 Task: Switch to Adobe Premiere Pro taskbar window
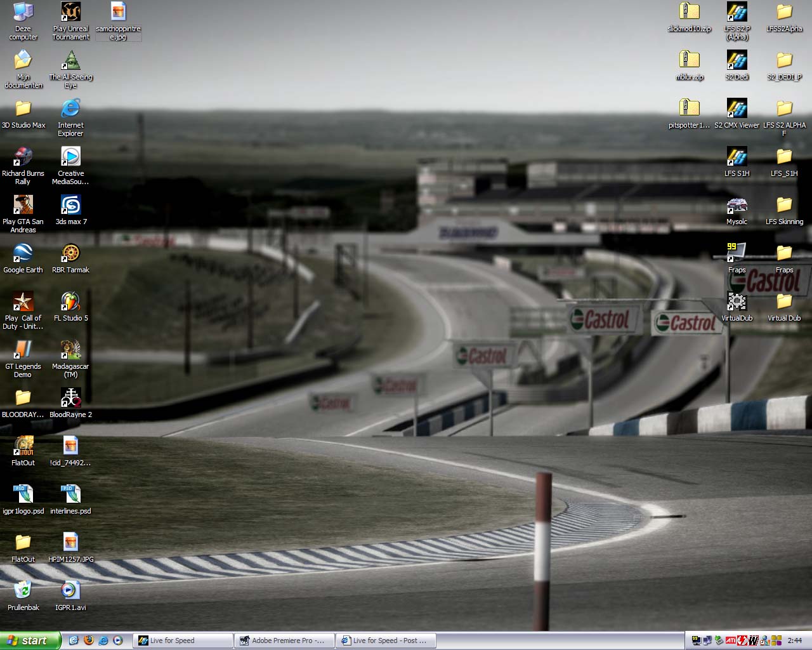(284, 640)
